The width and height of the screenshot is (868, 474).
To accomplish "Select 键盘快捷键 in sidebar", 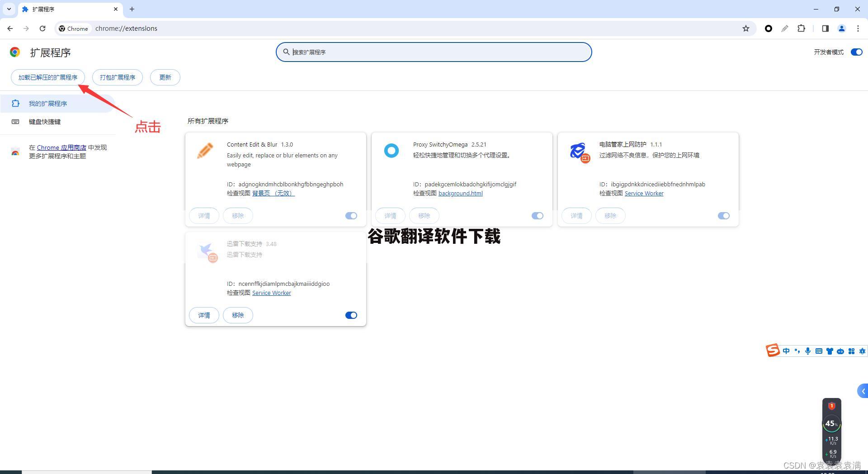I will coord(57,122).
